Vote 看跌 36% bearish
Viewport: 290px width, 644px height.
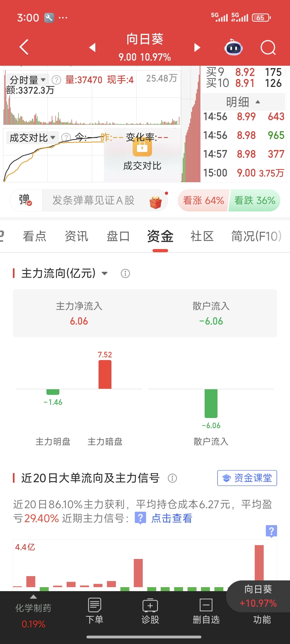(255, 200)
